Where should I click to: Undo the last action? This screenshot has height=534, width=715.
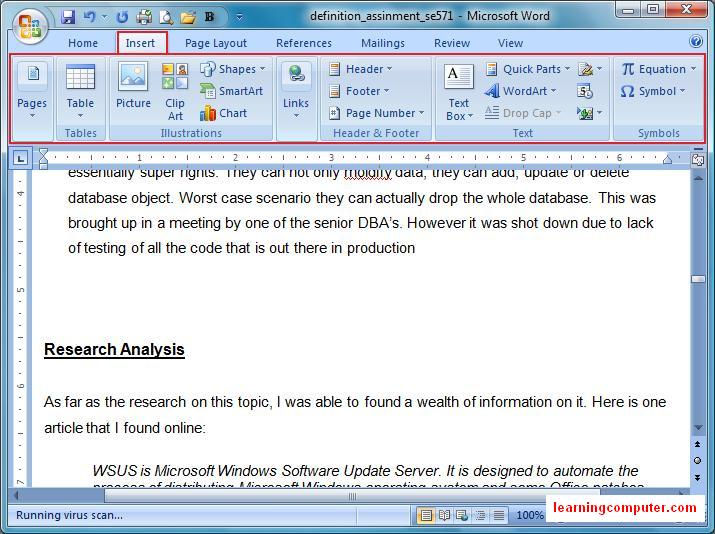point(90,17)
